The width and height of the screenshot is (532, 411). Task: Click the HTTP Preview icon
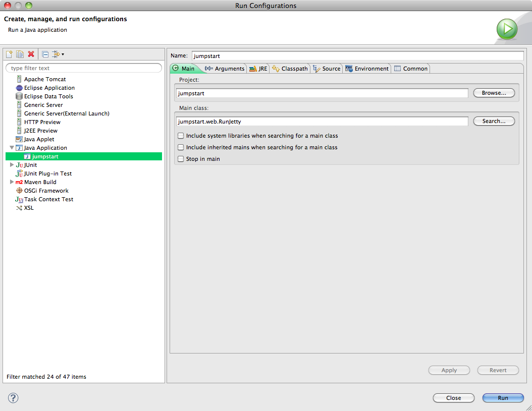point(19,122)
